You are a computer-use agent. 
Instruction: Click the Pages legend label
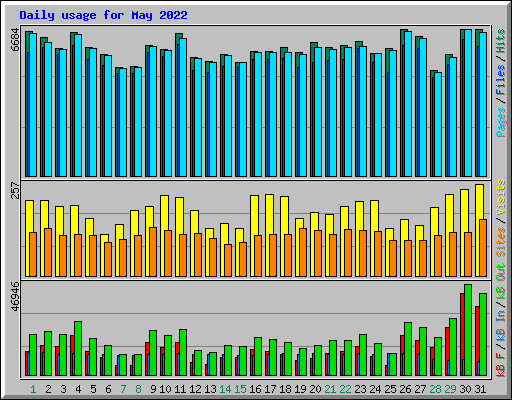click(501, 122)
